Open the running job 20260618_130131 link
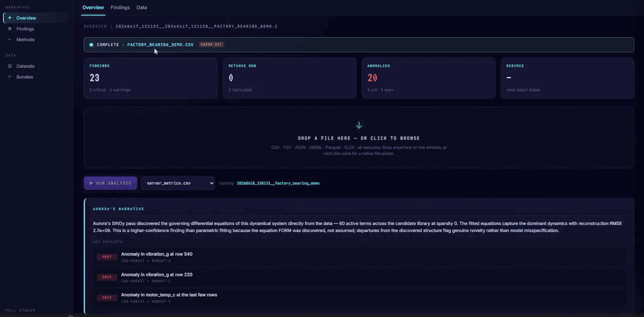Viewport: 644px width, 317px height. [278, 183]
